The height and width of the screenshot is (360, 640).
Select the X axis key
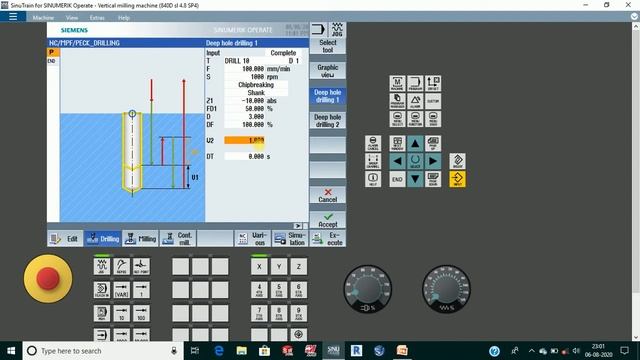[x=259, y=266]
